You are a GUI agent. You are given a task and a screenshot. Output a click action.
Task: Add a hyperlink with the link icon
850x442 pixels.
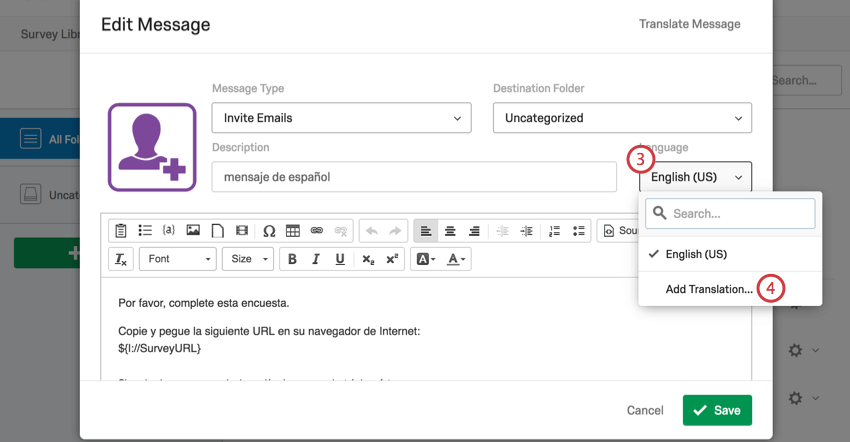tap(317, 231)
